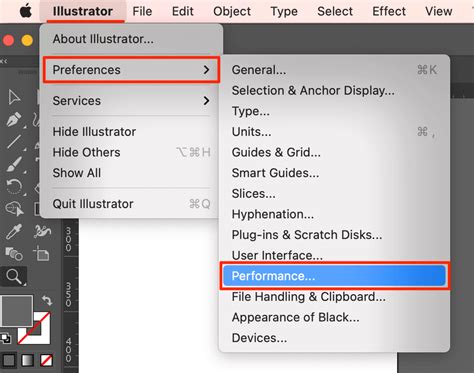Expand the Preferences submenu
The height and width of the screenshot is (373, 474).
click(131, 70)
